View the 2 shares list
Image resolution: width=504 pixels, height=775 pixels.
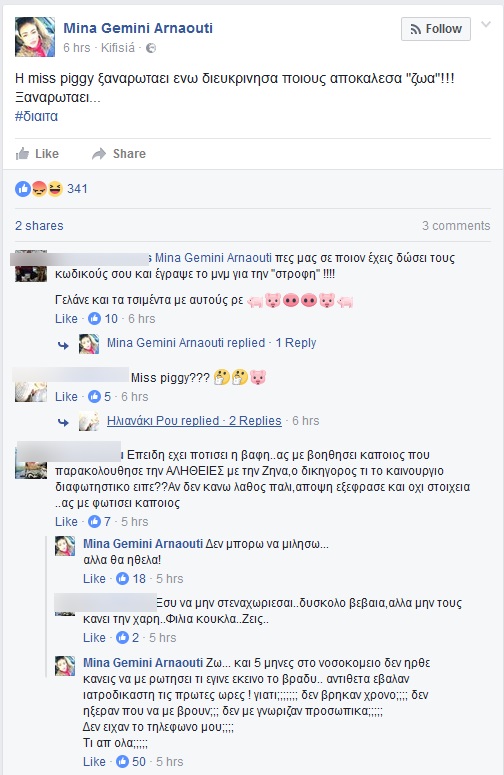pyautogui.click(x=39, y=226)
